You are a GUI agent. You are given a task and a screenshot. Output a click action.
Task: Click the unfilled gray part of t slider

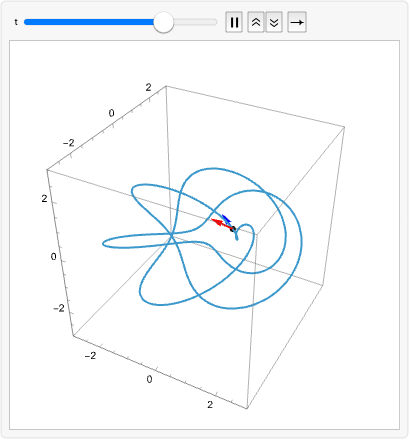click(x=195, y=22)
